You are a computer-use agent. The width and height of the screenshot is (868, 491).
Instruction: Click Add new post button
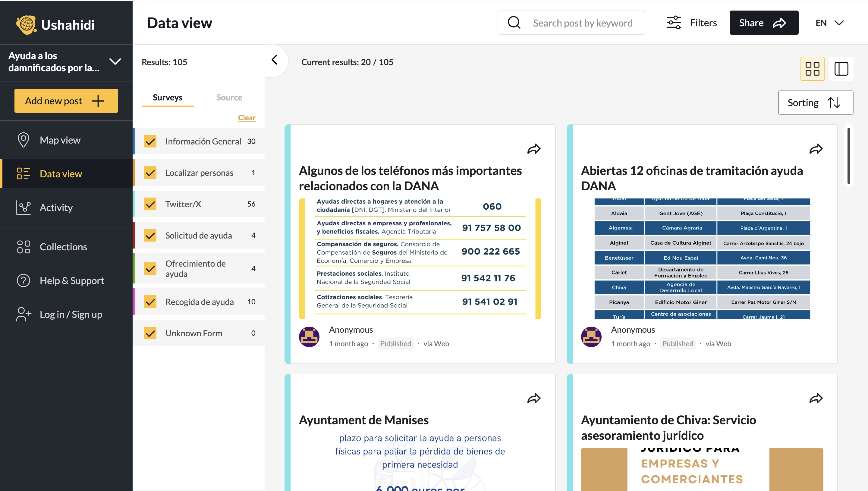(x=66, y=101)
